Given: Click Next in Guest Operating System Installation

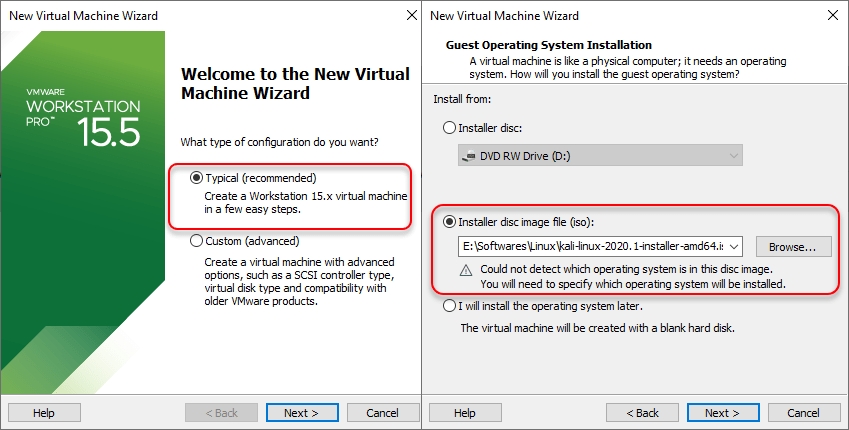Looking at the screenshot, I should (723, 413).
